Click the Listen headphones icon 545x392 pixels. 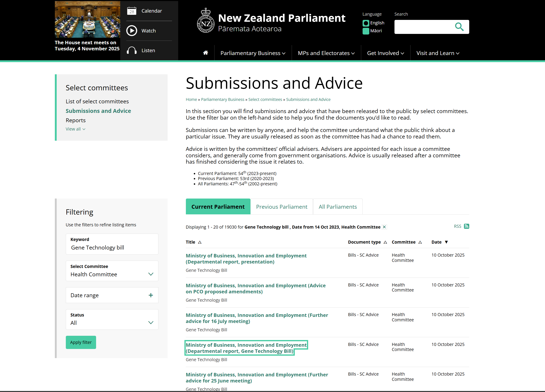[131, 50]
